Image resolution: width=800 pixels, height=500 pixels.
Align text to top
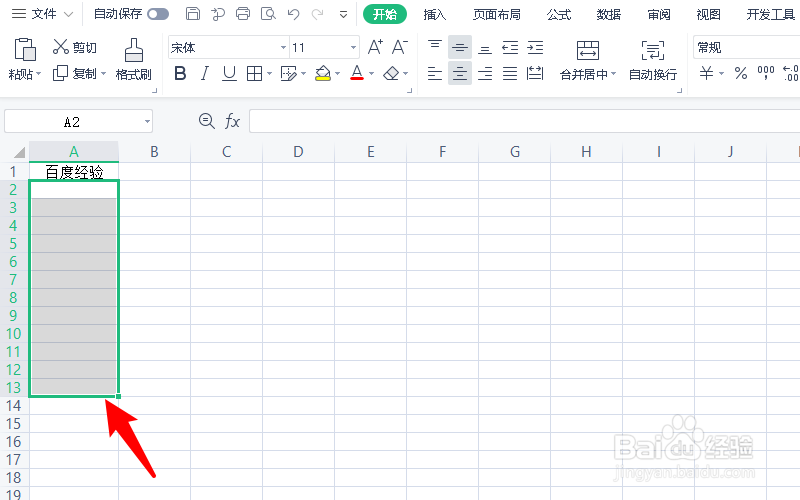[x=435, y=47]
